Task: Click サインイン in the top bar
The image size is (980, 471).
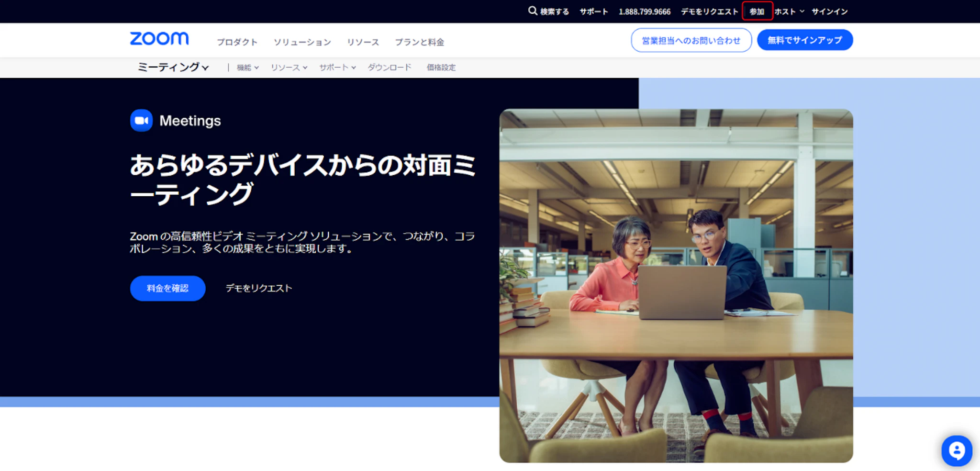Action: pyautogui.click(x=829, y=11)
